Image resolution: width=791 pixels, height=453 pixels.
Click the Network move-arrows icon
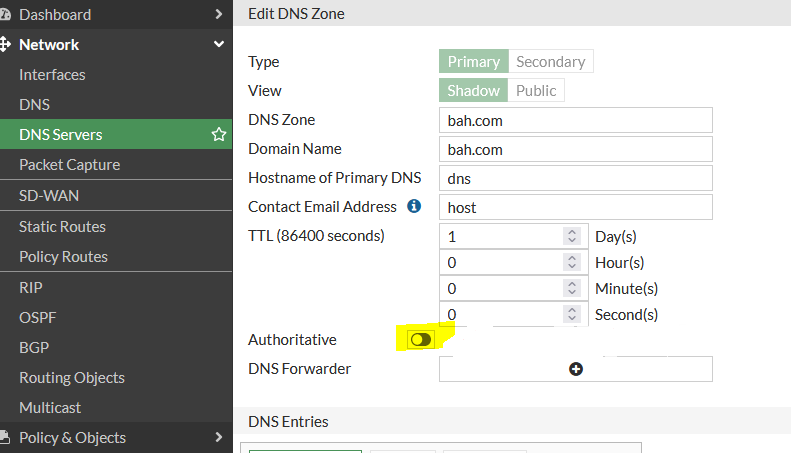tap(5, 44)
